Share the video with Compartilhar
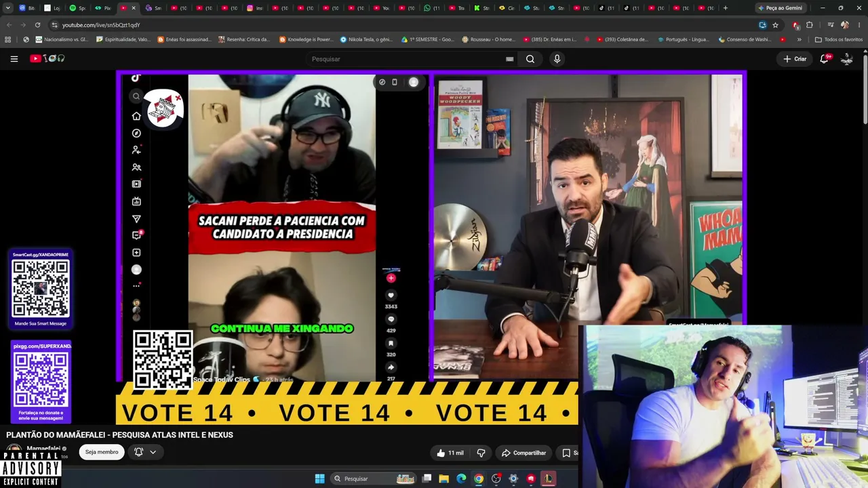Image resolution: width=868 pixels, height=488 pixels. [524, 453]
